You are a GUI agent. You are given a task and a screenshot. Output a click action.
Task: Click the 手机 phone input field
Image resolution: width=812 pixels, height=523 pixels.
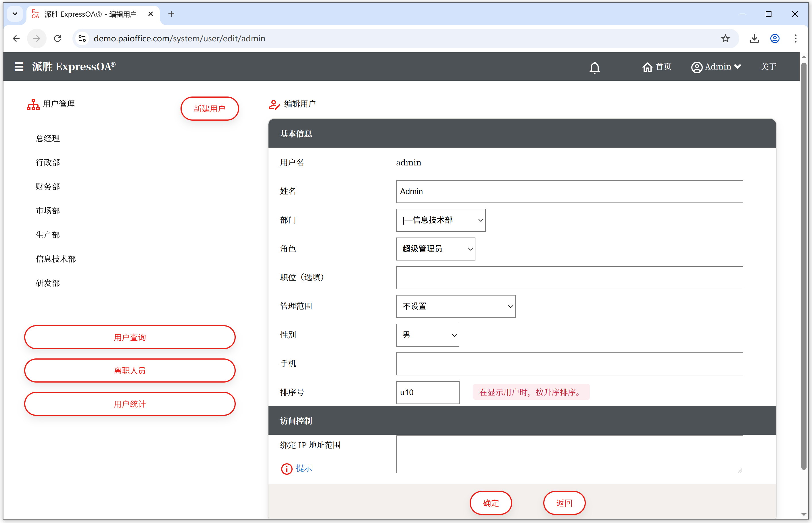pyautogui.click(x=569, y=364)
